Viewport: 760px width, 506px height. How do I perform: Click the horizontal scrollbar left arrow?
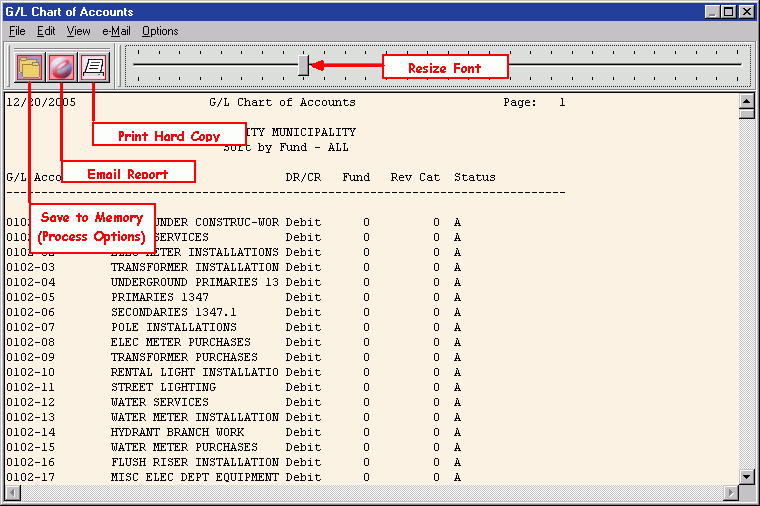12,494
